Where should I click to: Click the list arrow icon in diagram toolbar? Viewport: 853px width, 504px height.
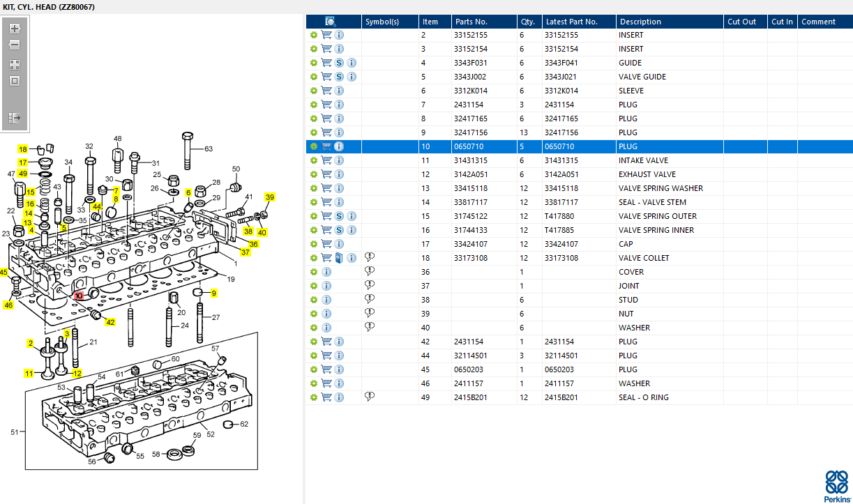click(14, 118)
